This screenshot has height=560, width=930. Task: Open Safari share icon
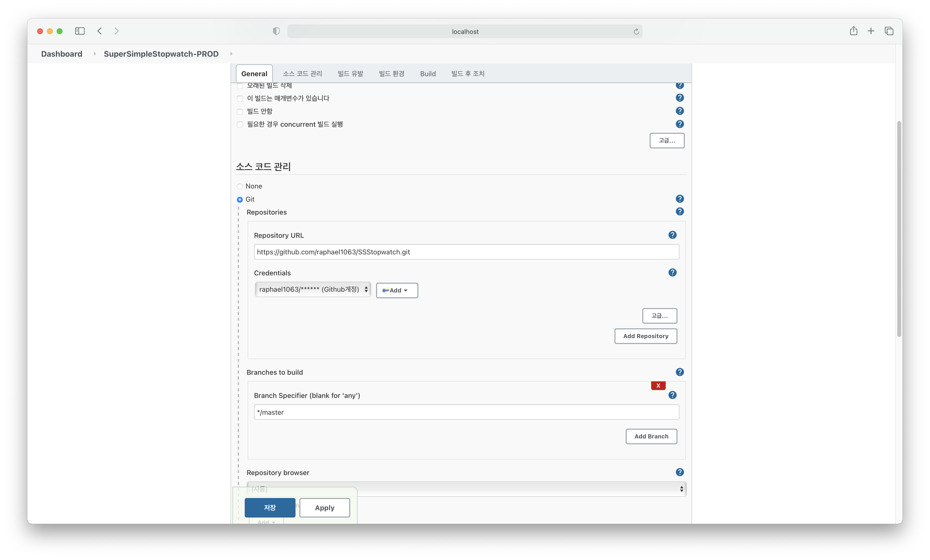853,31
